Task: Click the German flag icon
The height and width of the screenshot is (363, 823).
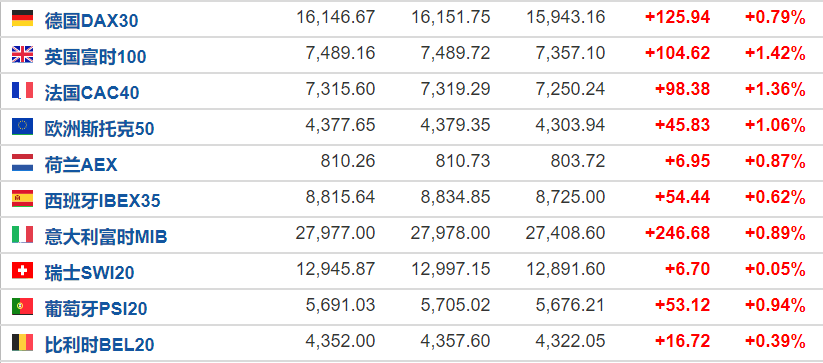Action: (23, 18)
